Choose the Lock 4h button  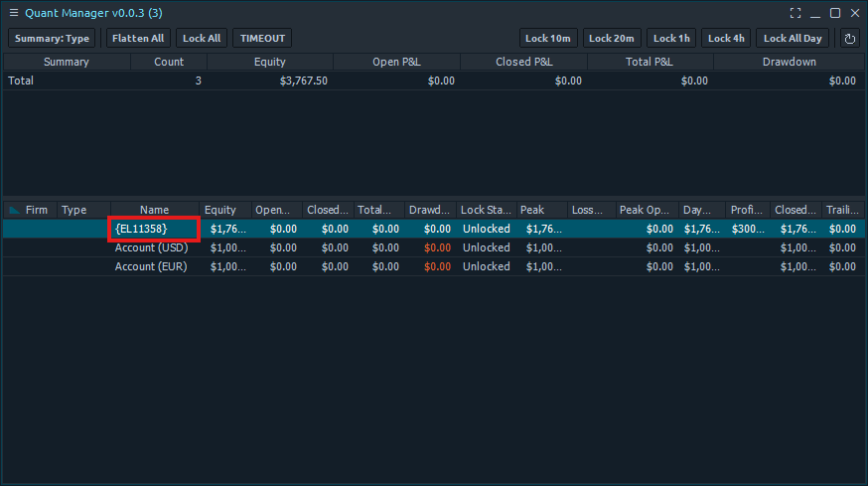tap(725, 39)
